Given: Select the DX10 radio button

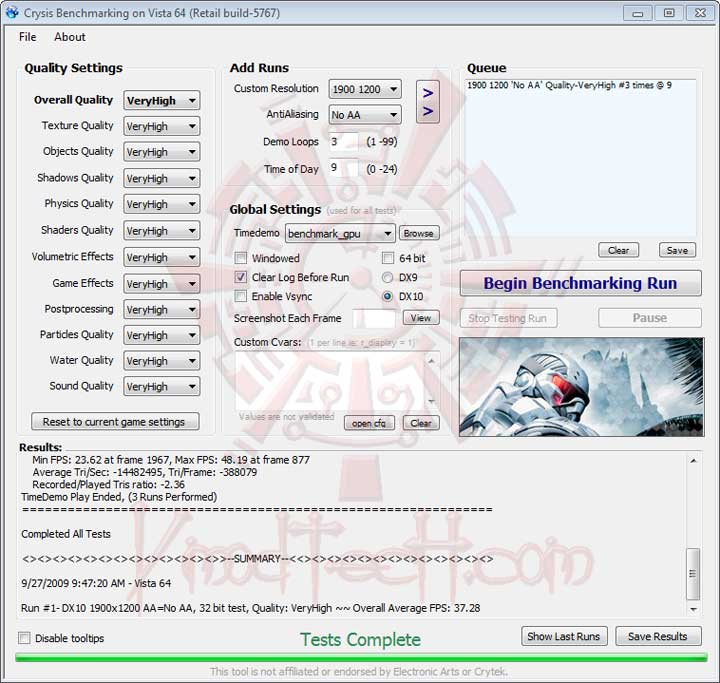Looking at the screenshot, I should (388, 296).
